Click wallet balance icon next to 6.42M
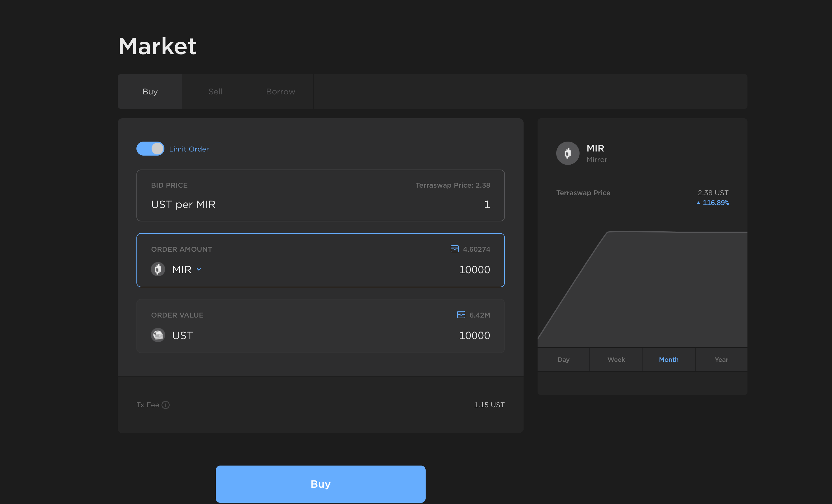This screenshot has height=504, width=832. tap(461, 315)
